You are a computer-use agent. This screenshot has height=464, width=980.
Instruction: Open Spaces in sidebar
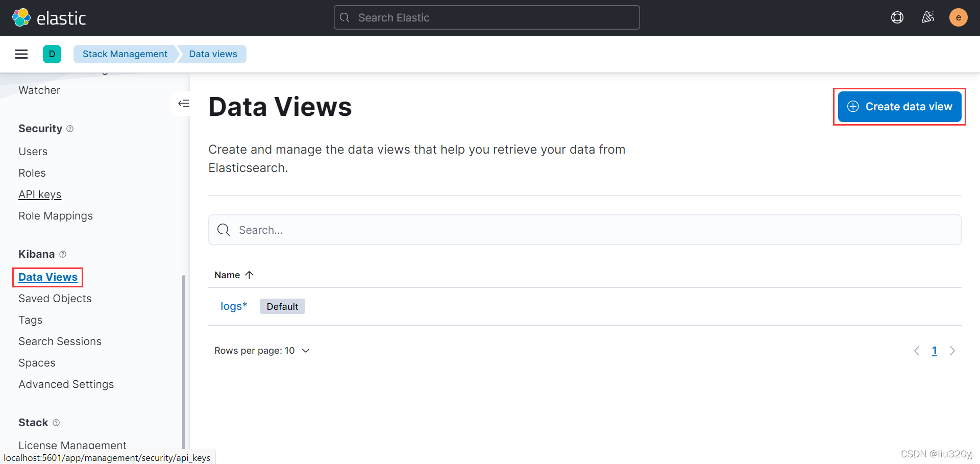(x=37, y=363)
